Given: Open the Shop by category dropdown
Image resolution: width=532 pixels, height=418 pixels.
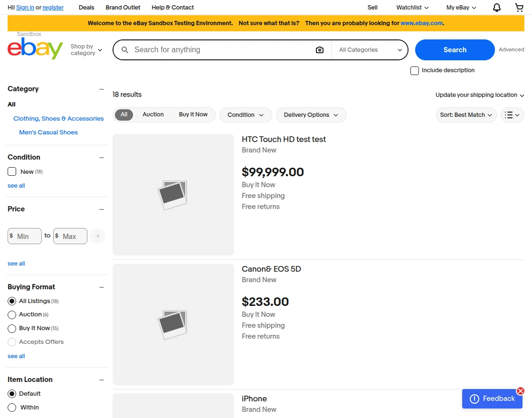Looking at the screenshot, I should point(86,50).
